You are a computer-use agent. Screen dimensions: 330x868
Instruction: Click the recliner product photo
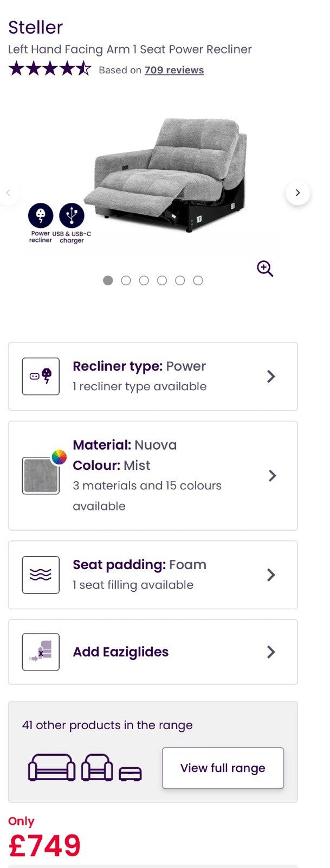[165, 176]
